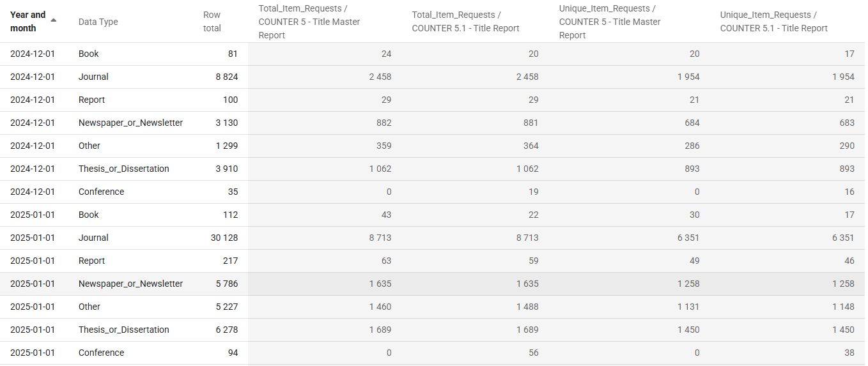Select Unique_Item_Requests COUNTER 5 Title Master Report header
868x366 pixels.
point(610,22)
